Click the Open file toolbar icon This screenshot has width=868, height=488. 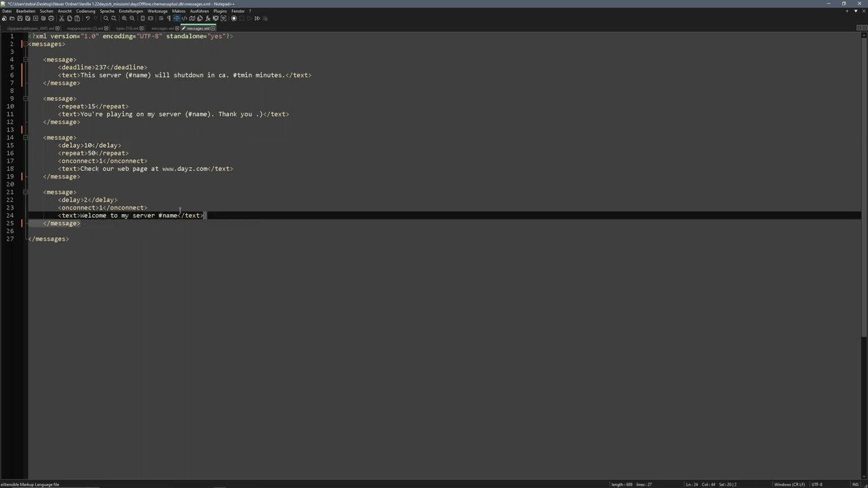click(12, 18)
